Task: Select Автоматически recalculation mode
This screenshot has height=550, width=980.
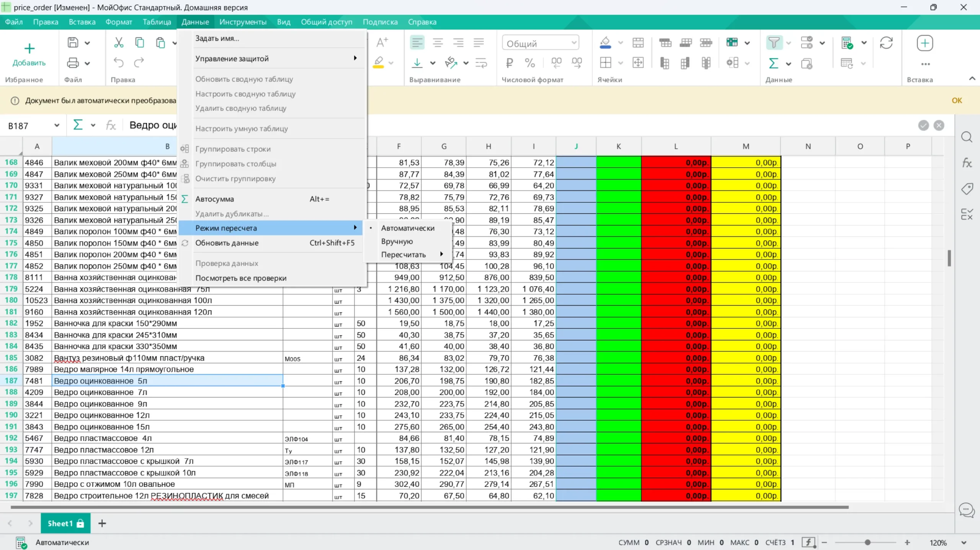Action: pos(407,228)
